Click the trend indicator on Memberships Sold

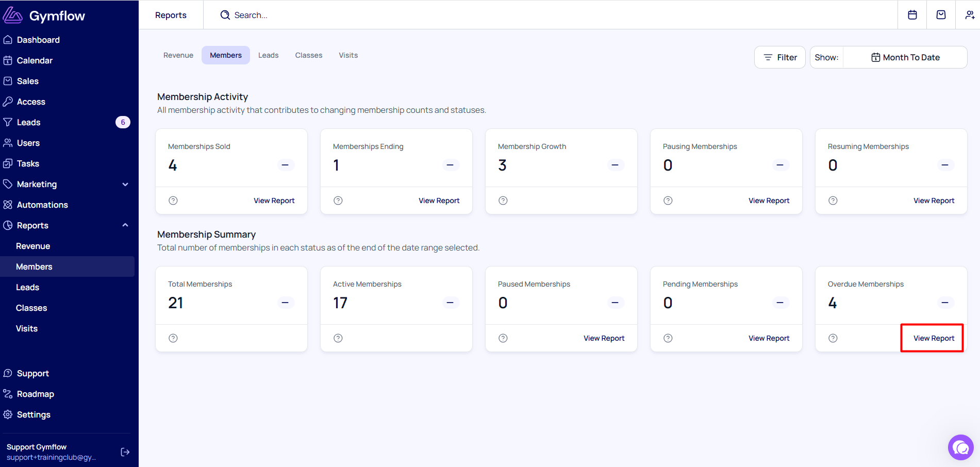pyautogui.click(x=285, y=165)
